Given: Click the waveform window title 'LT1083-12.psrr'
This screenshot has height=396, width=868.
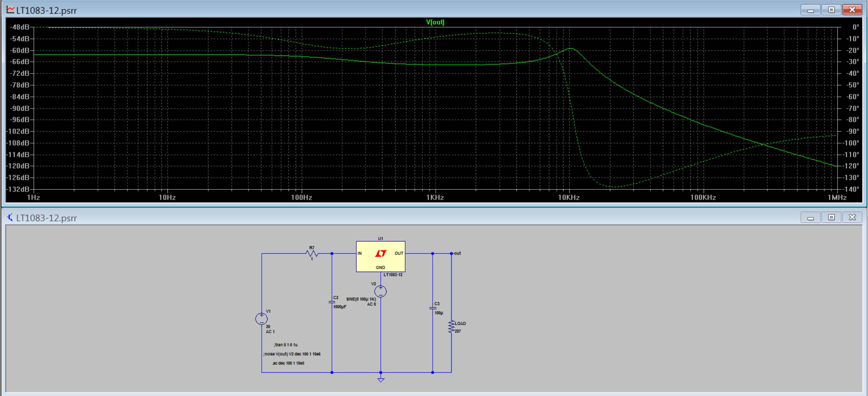Looking at the screenshot, I should [46, 11].
